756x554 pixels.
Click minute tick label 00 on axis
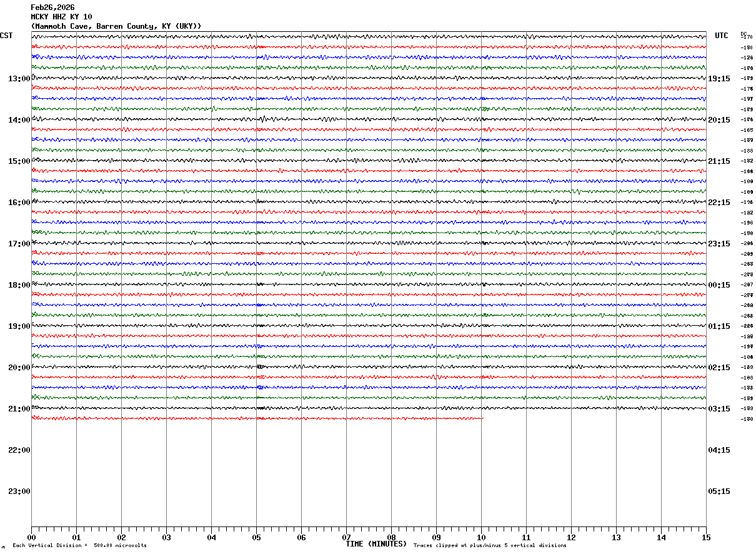click(x=31, y=537)
